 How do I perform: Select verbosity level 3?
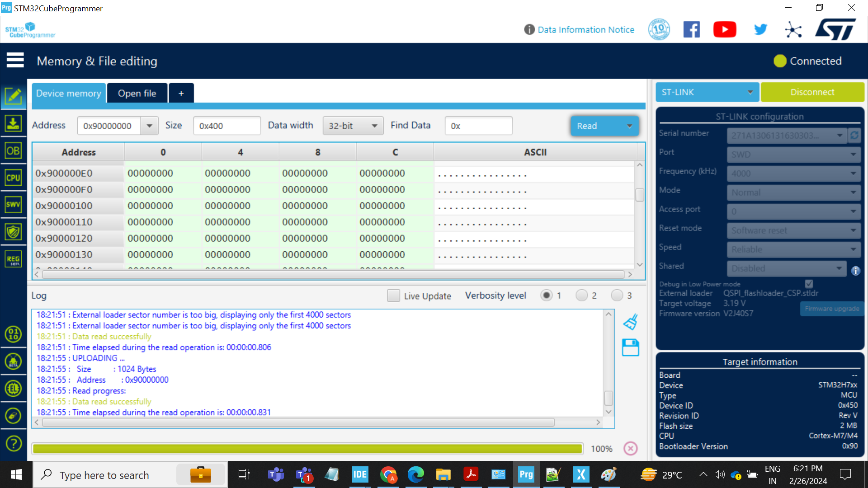click(617, 296)
